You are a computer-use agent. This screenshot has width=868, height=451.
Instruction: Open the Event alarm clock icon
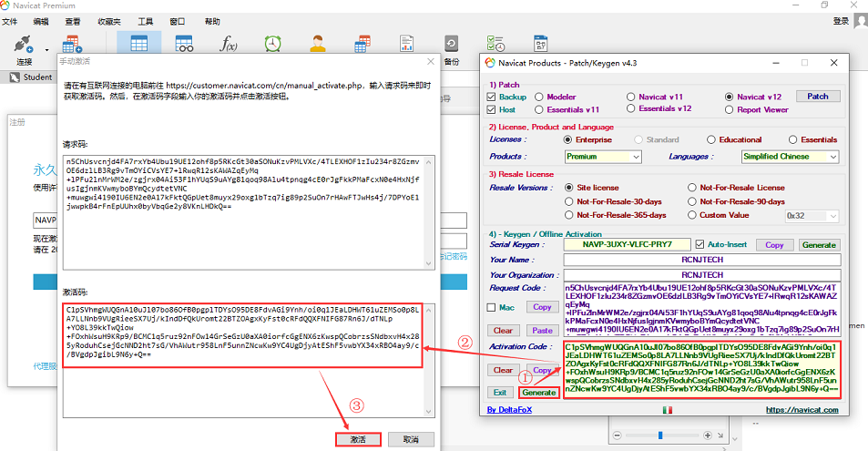coord(273,43)
